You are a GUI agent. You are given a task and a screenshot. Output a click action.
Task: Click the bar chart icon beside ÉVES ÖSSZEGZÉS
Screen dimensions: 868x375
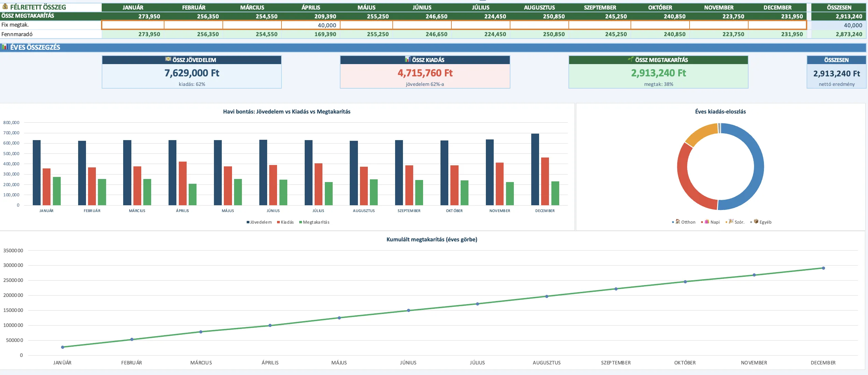5,47
